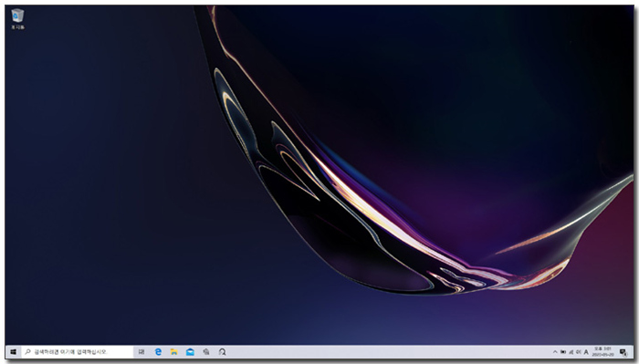This screenshot has height=364, width=639.
Task: Expand the hidden system tray icons
Action: [555, 352]
